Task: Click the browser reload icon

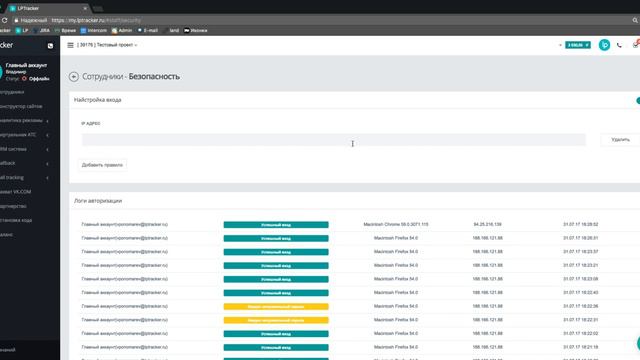Action: (4, 20)
